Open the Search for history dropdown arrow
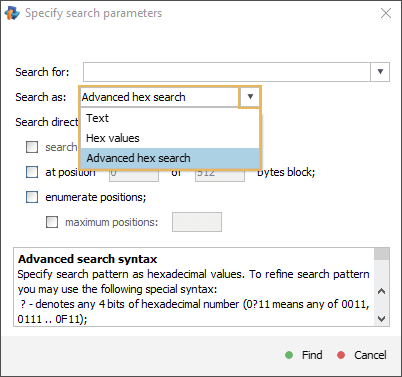 pyautogui.click(x=380, y=72)
